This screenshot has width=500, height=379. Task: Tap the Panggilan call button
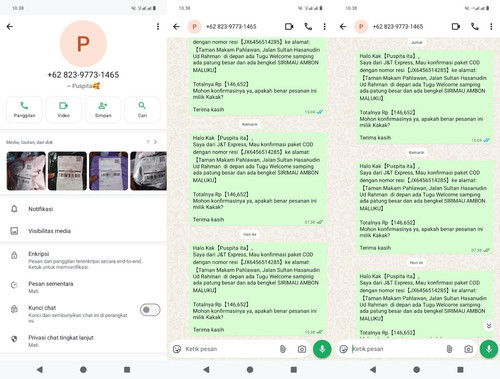click(24, 110)
